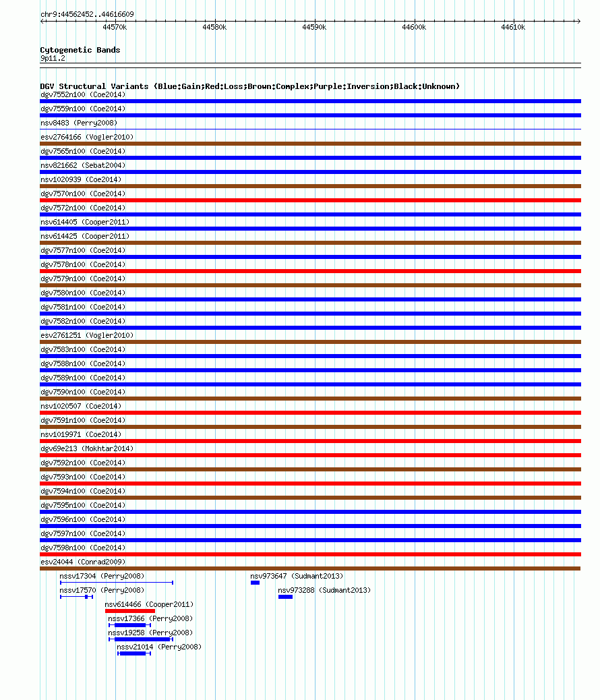This screenshot has width=600, height=700.
Task: Click dgv69e213 (Mokhtar2014) label
Action: (87, 448)
